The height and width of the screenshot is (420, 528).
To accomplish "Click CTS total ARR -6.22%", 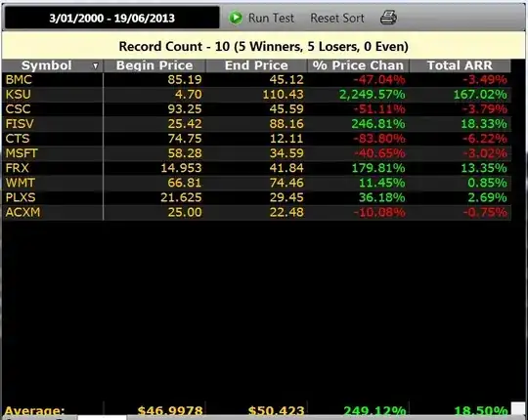I will [485, 139].
